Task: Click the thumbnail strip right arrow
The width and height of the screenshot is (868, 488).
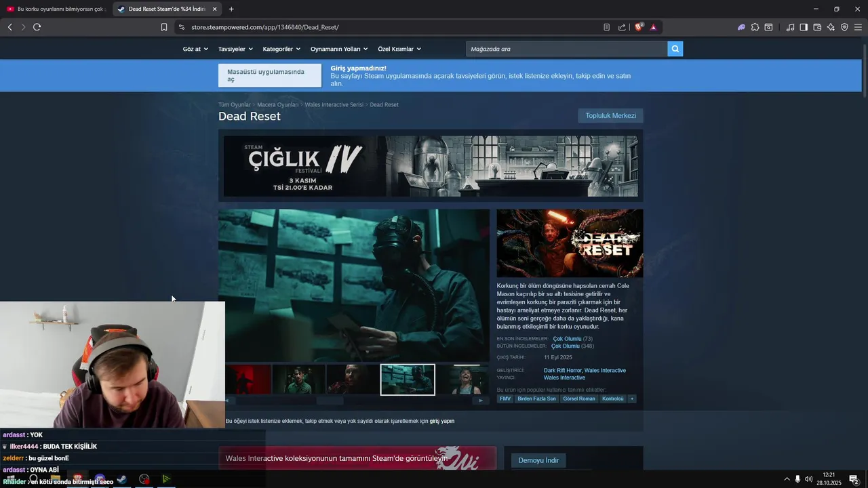Action: (481, 401)
